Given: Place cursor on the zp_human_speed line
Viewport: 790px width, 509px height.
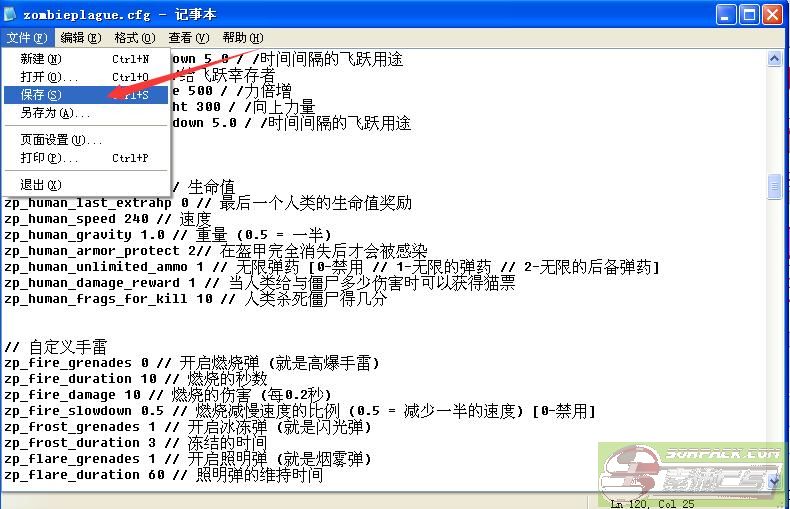Looking at the screenshot, I should pos(100,219).
